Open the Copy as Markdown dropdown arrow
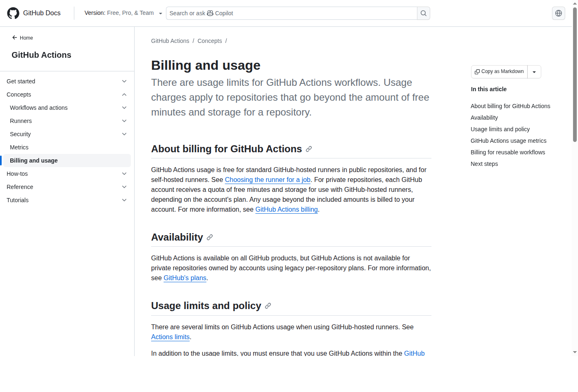Screen dimensions: 578x392 coord(534,71)
